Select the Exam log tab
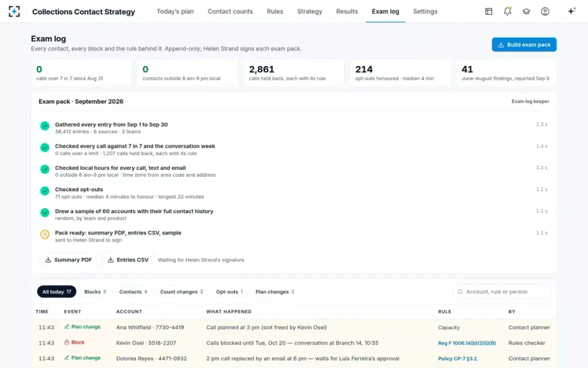 pyautogui.click(x=385, y=11)
